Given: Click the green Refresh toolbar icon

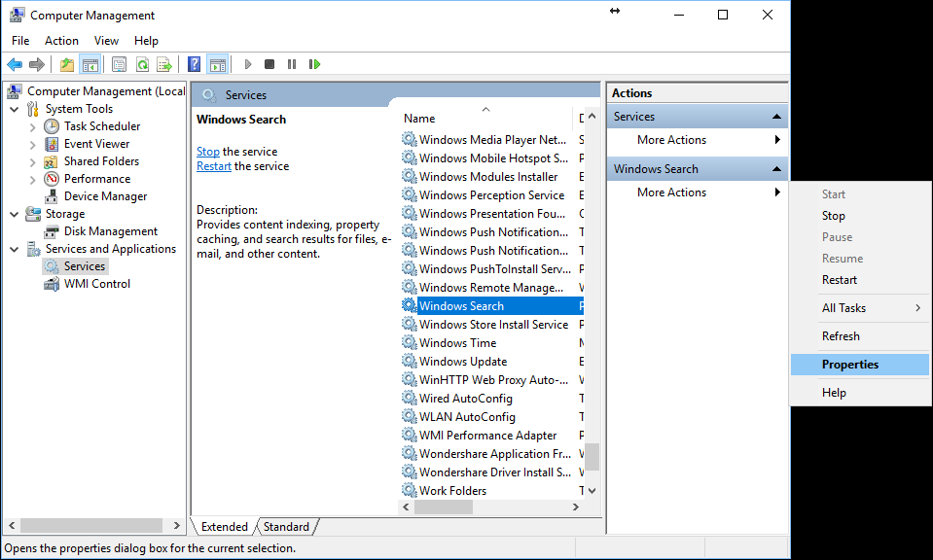Looking at the screenshot, I should pos(142,64).
